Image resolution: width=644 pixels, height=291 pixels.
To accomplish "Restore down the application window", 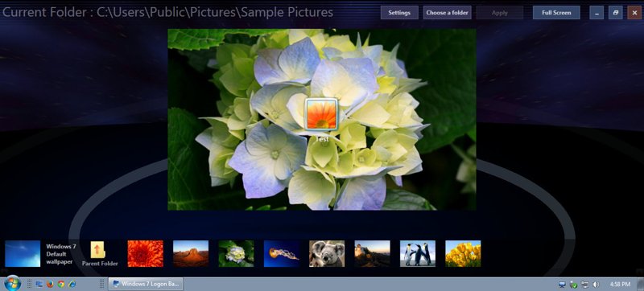I will [x=615, y=13].
